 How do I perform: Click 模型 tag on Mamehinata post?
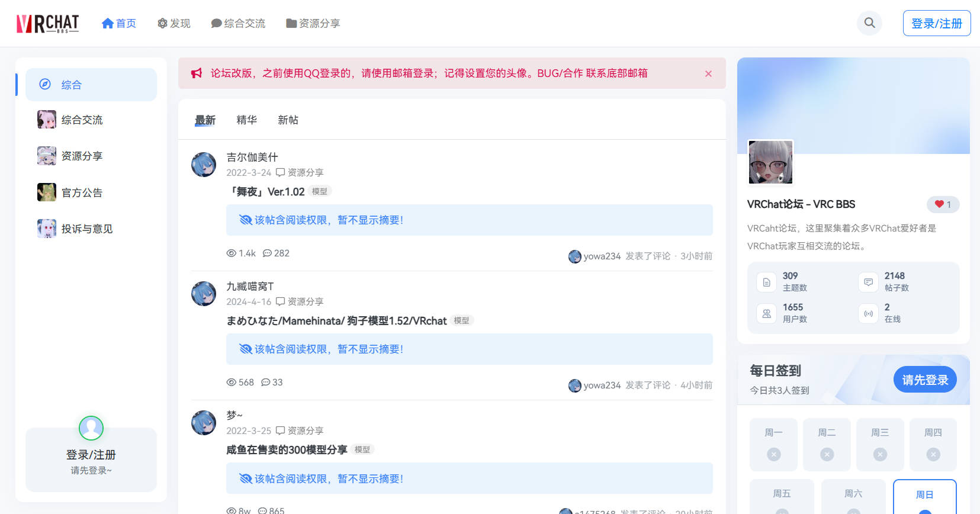tap(462, 320)
